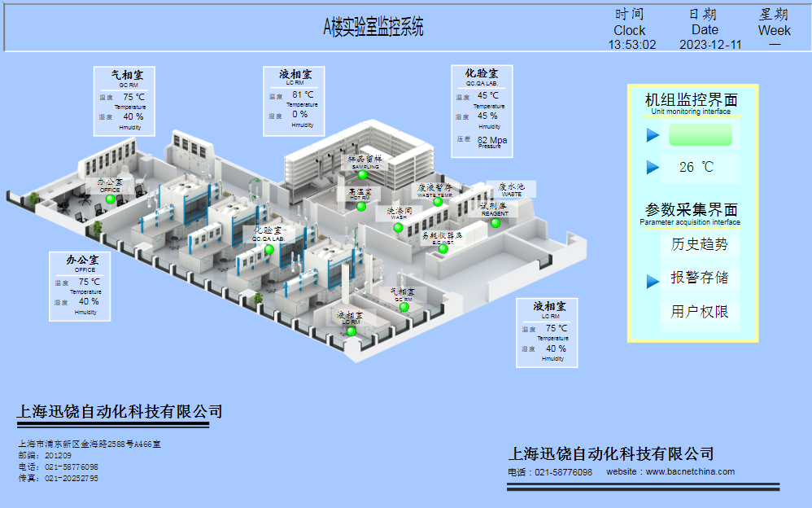
Task: Click the 26 ℃ setpoint value field
Action: pyautogui.click(x=698, y=167)
